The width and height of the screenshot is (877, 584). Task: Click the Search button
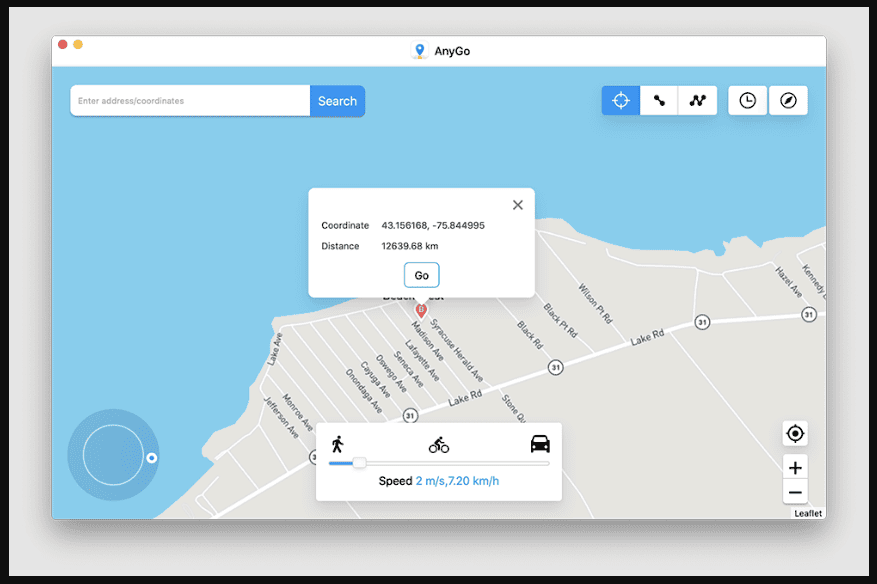coord(337,101)
